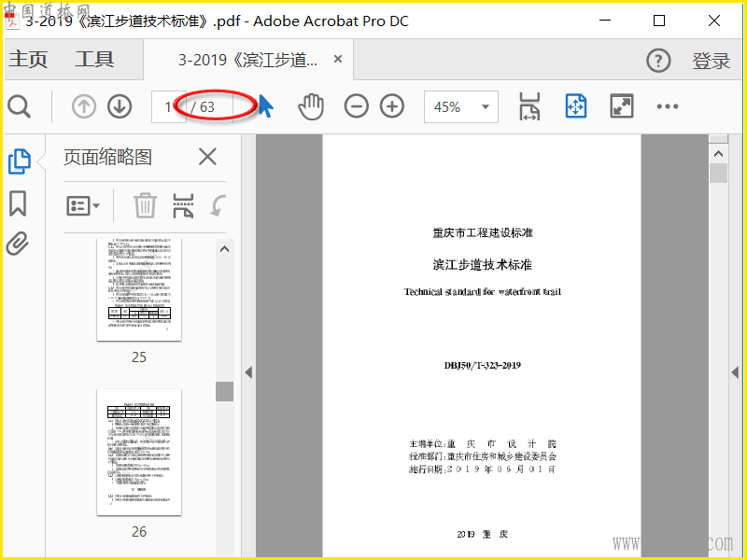Open the Page Thumbnails sidebar icon
Viewport: 747px width, 560px height.
[x=20, y=161]
